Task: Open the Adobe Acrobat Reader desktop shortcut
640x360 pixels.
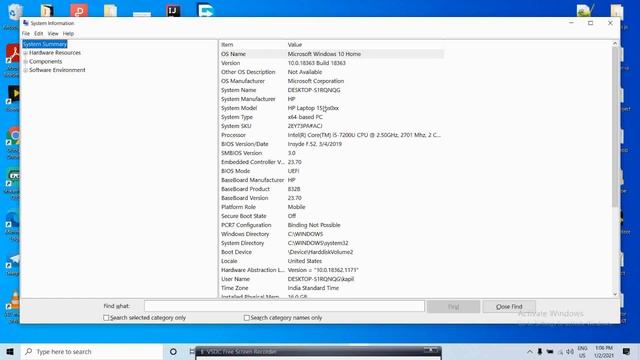Action: [13, 55]
